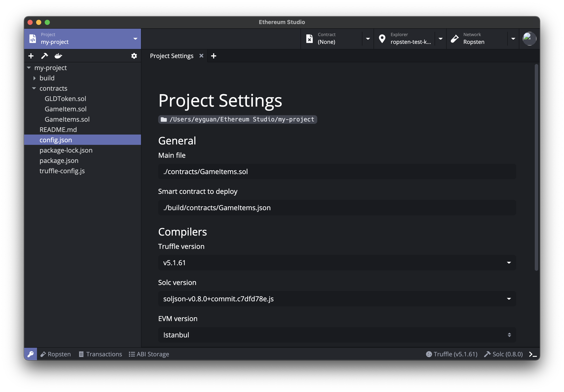564x392 pixels.
Task: Open the keypair manager key icon
Action: coord(31,354)
